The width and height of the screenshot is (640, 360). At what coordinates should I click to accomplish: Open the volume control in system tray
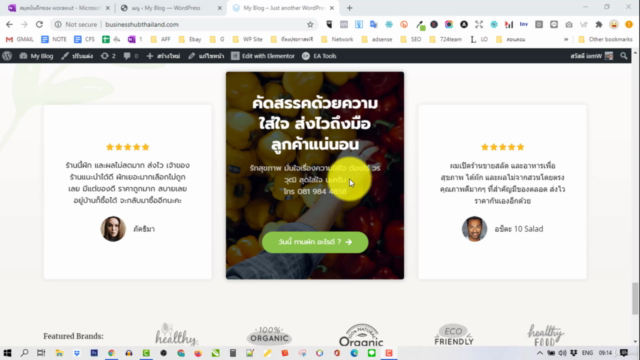pyautogui.click(x=562, y=353)
